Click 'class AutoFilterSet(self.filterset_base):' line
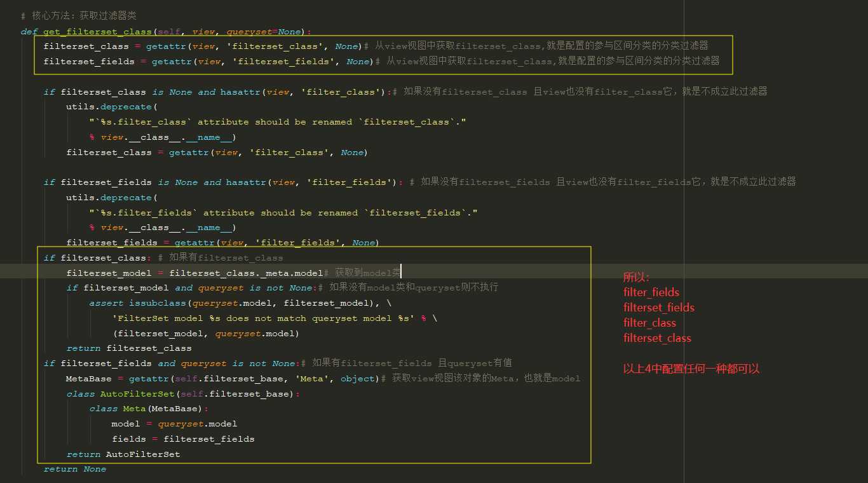Screen dimensions: 868x483 click(183, 394)
